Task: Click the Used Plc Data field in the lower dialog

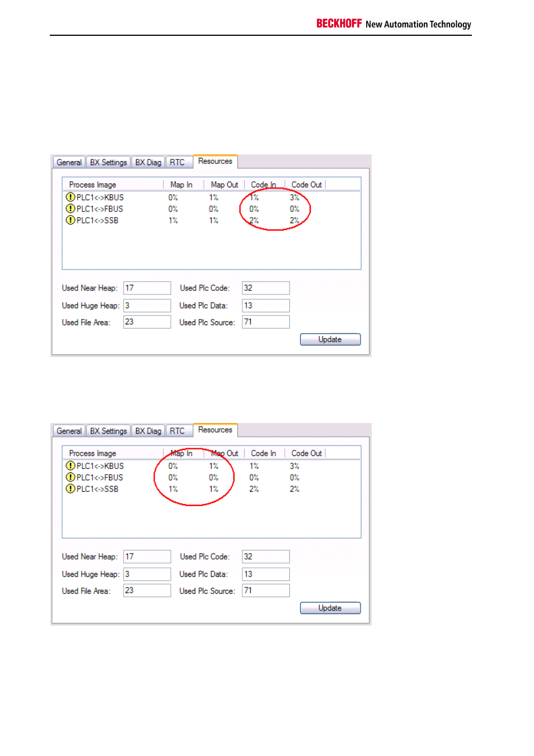Action: 266,574
